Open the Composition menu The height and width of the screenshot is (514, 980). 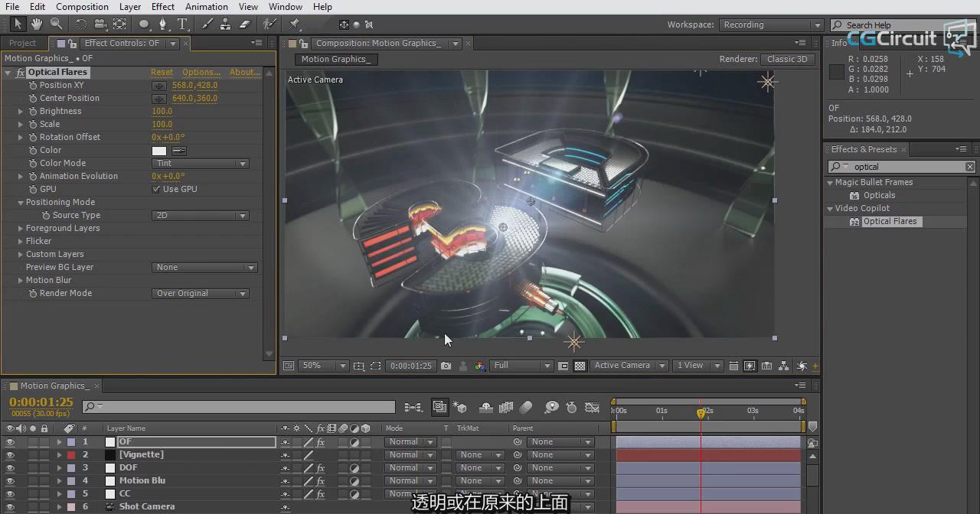(82, 7)
